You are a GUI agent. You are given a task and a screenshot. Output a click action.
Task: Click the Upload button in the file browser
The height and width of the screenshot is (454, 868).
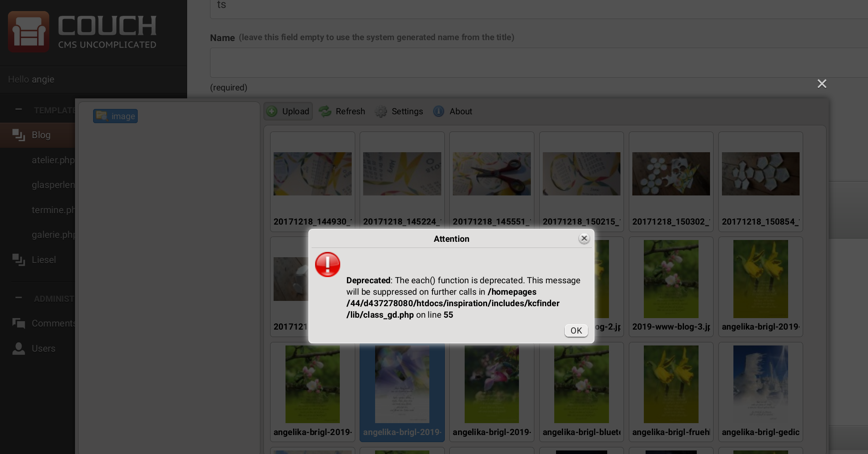pos(288,111)
